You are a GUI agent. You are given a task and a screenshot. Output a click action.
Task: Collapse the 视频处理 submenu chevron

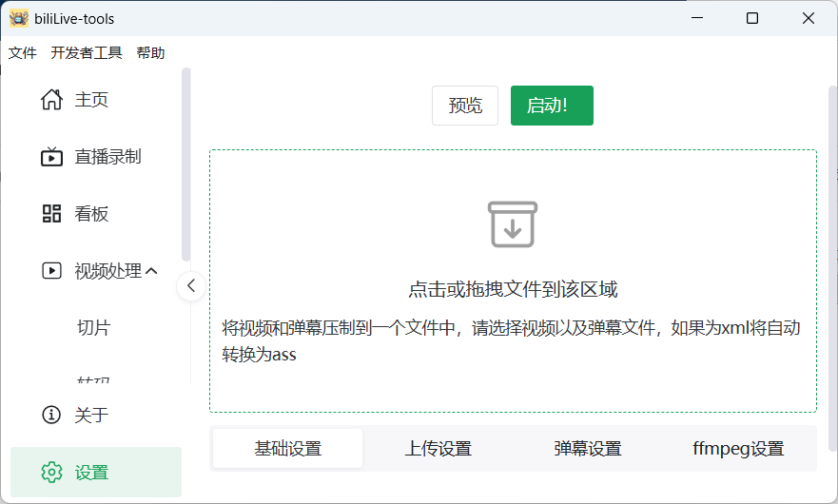pos(150,271)
